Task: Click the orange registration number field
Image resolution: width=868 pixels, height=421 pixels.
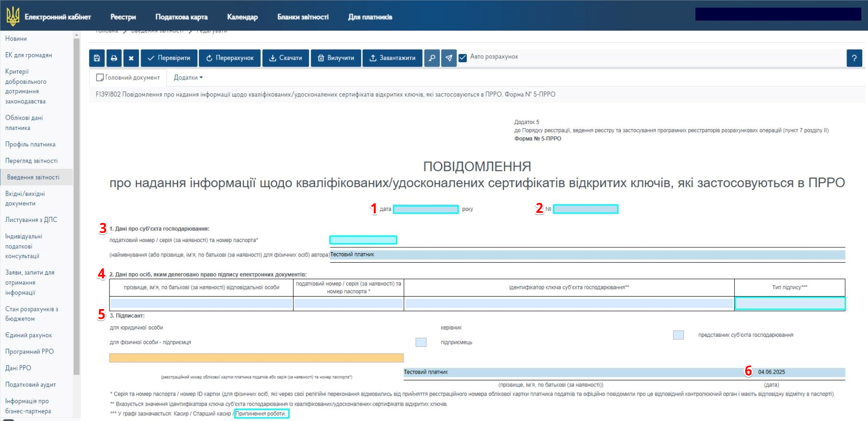Action: pos(256,358)
